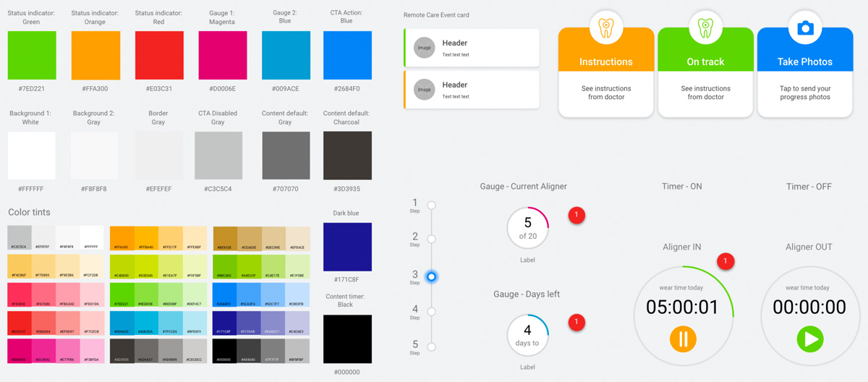Image resolution: width=868 pixels, height=382 pixels.
Task: Click the 4 days left gauge
Action: point(527,336)
